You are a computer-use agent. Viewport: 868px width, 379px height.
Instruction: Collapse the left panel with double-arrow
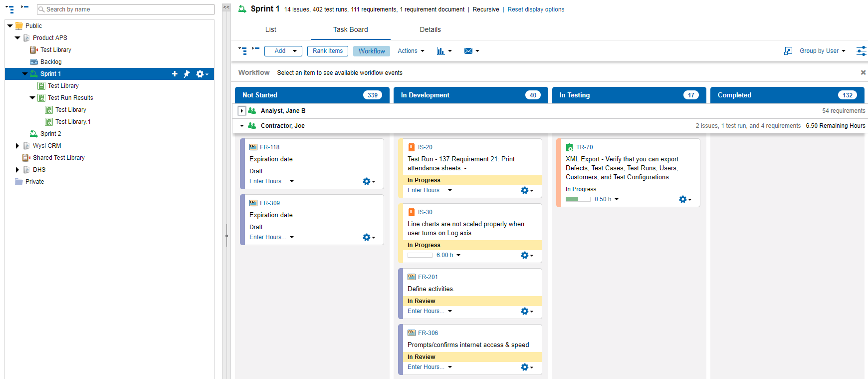point(226,7)
